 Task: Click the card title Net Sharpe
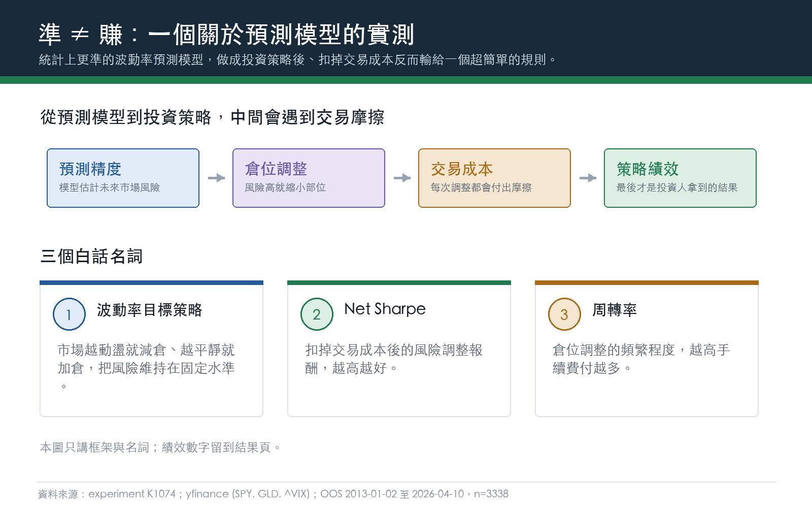[x=385, y=309]
